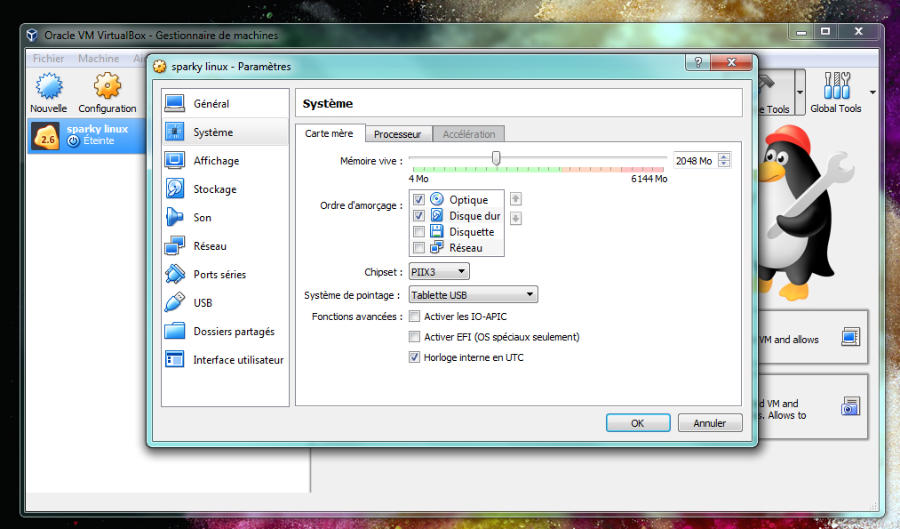This screenshot has width=900, height=529.
Task: Click the help question mark button
Action: 698,62
